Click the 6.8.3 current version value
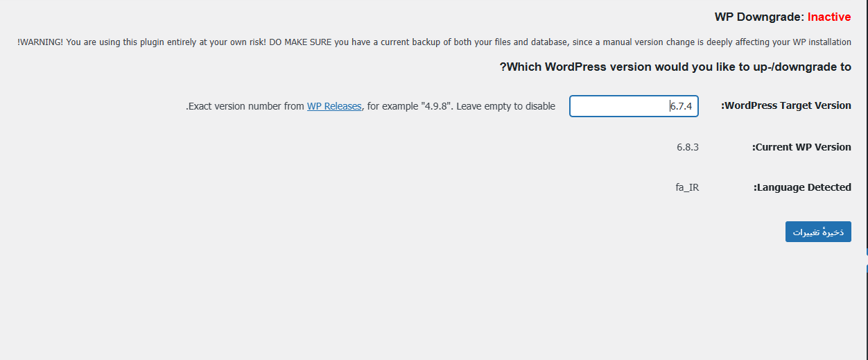The width and height of the screenshot is (868, 360). pyautogui.click(x=688, y=147)
